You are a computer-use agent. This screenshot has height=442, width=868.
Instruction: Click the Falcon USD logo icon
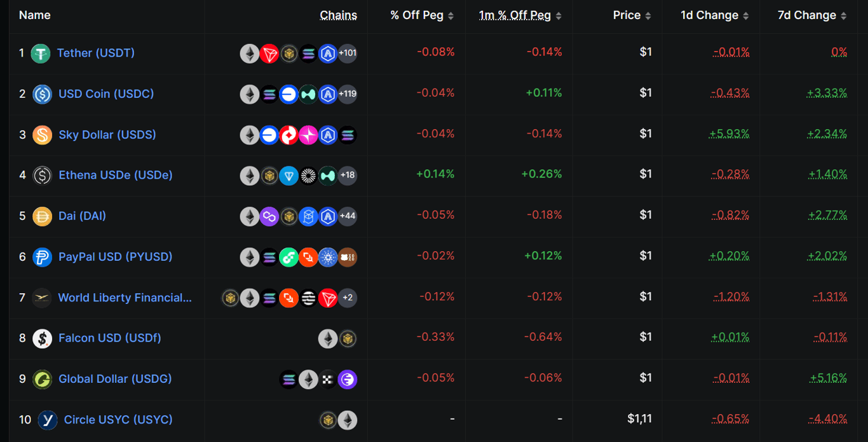point(42,338)
